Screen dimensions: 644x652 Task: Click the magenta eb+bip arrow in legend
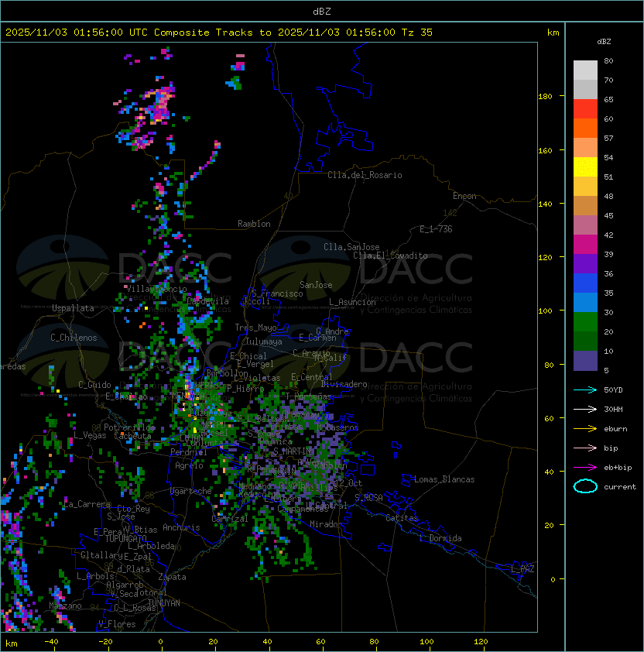point(585,468)
